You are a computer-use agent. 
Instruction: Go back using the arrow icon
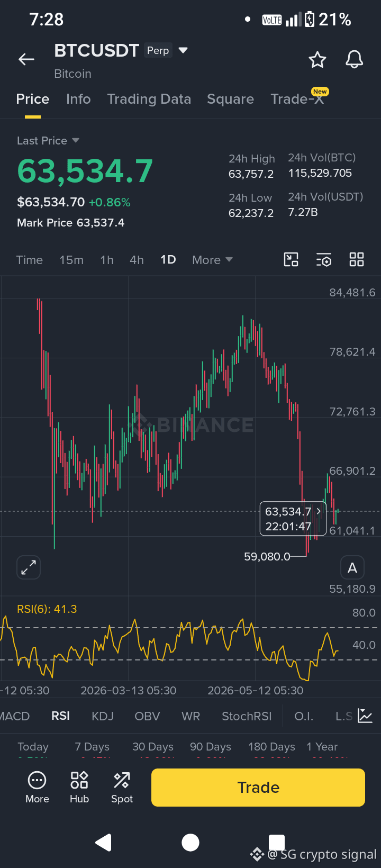point(26,59)
